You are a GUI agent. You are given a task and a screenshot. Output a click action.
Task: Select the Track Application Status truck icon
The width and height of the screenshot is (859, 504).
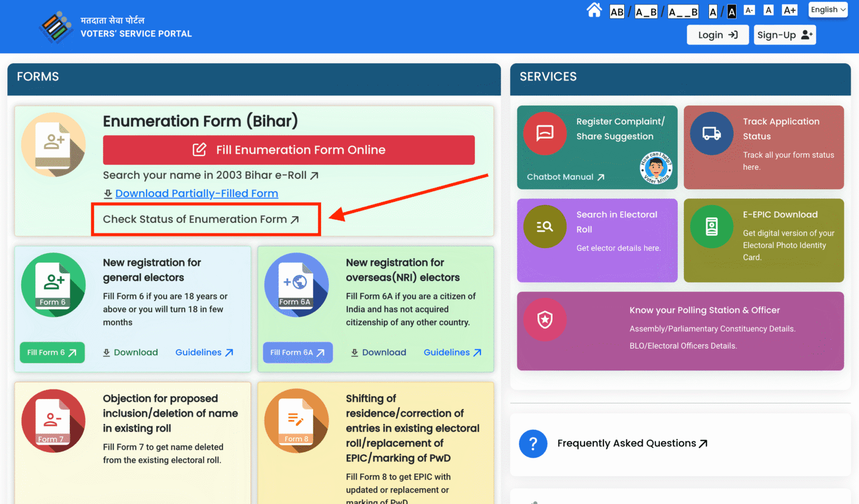(711, 133)
